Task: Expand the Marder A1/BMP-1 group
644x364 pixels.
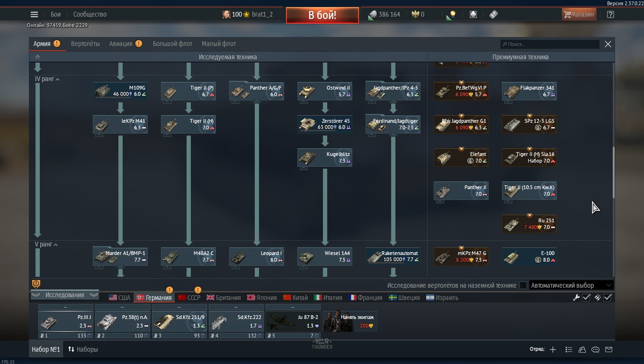Action: pyautogui.click(x=120, y=256)
